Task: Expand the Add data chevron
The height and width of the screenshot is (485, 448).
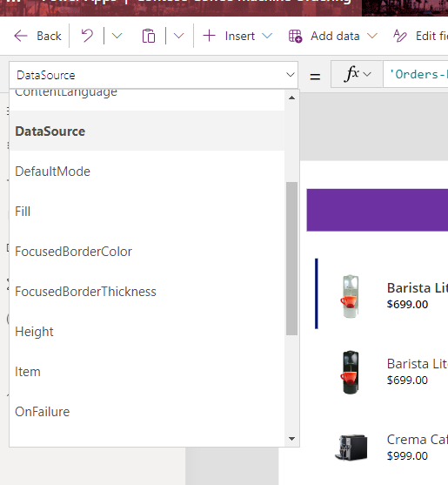Action: click(x=372, y=36)
